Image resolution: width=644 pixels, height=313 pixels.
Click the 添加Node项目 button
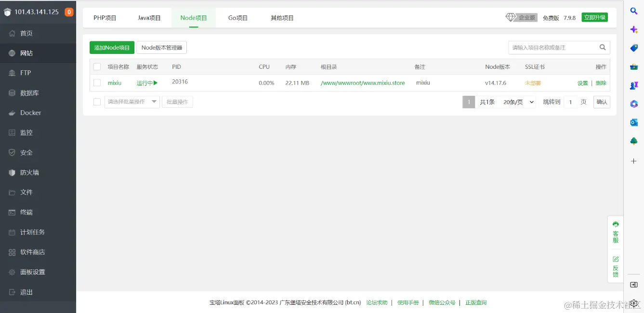pos(112,48)
